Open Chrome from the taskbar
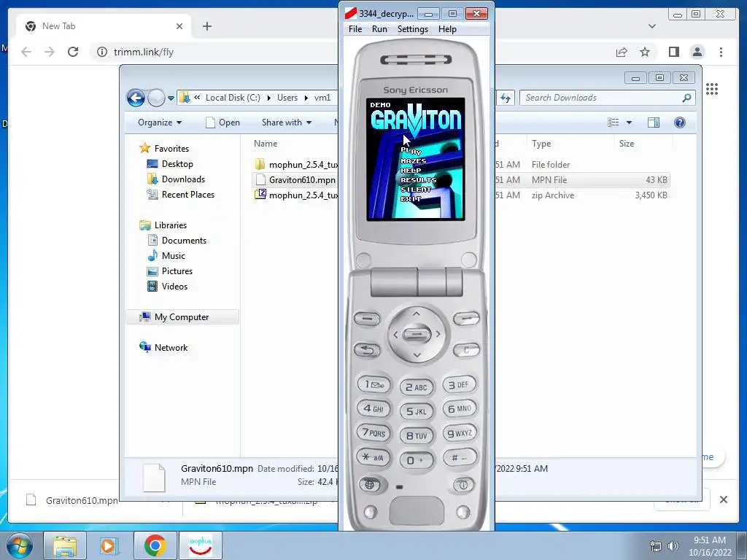The width and height of the screenshot is (747, 560). 155,545
